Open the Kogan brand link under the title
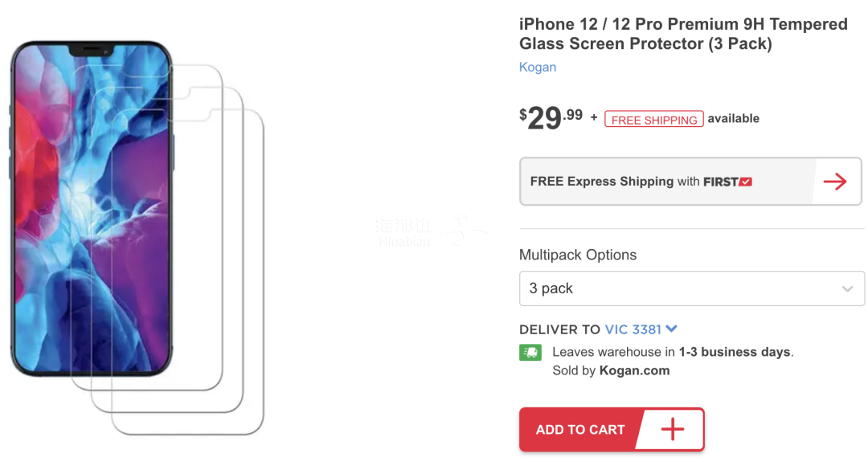Screen dimensions: 868x462 tap(538, 67)
